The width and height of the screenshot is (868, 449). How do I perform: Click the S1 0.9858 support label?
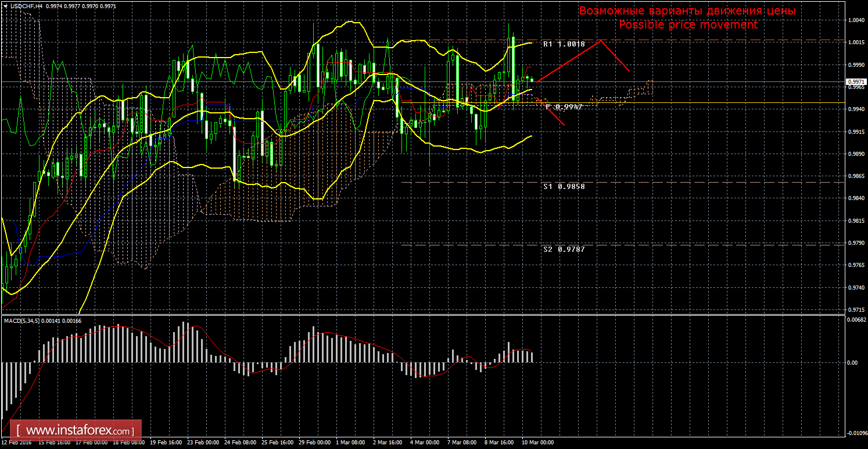click(x=564, y=187)
